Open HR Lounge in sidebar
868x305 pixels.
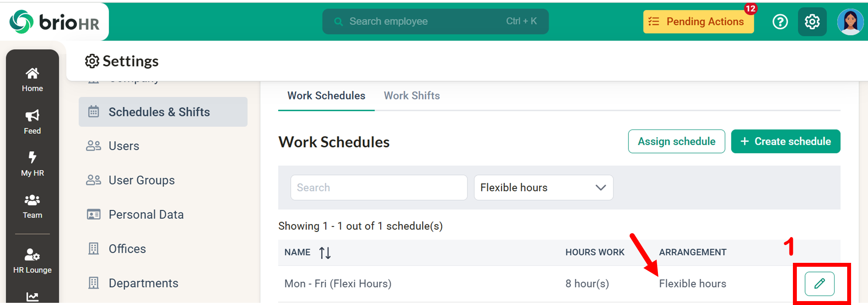point(33,261)
